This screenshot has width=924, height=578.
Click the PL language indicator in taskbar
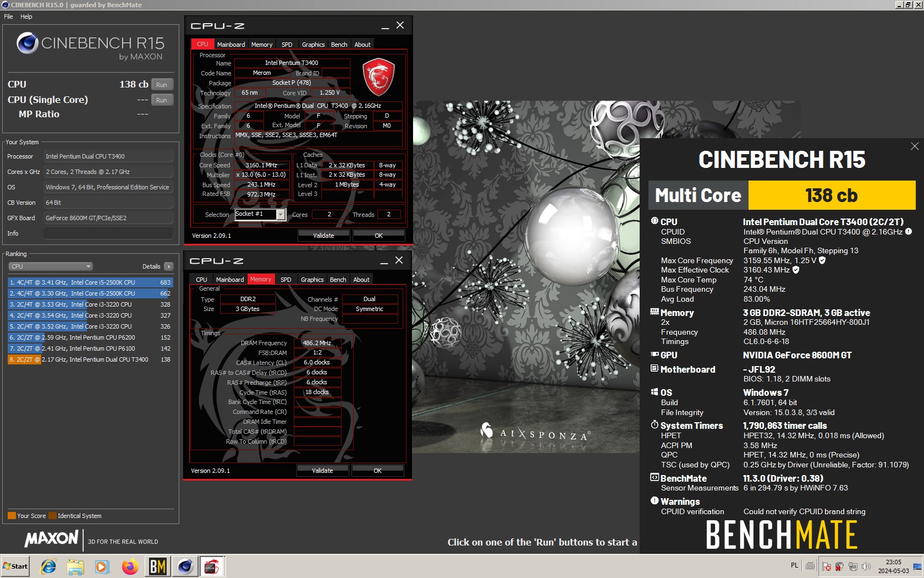click(794, 565)
